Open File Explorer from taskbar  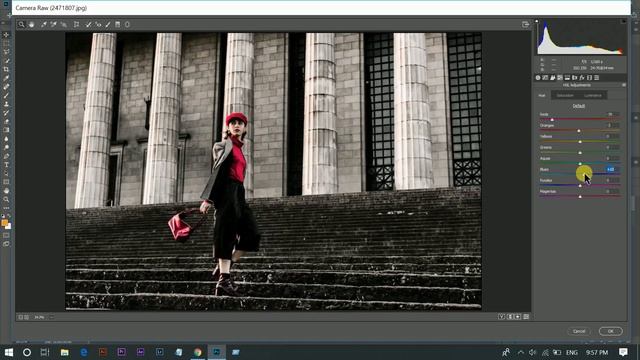[64, 352]
